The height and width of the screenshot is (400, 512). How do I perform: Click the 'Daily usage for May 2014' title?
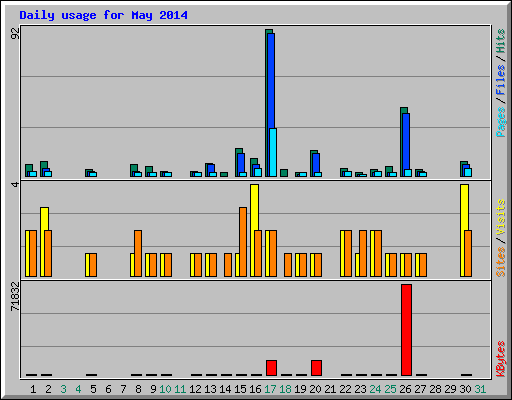(103, 15)
